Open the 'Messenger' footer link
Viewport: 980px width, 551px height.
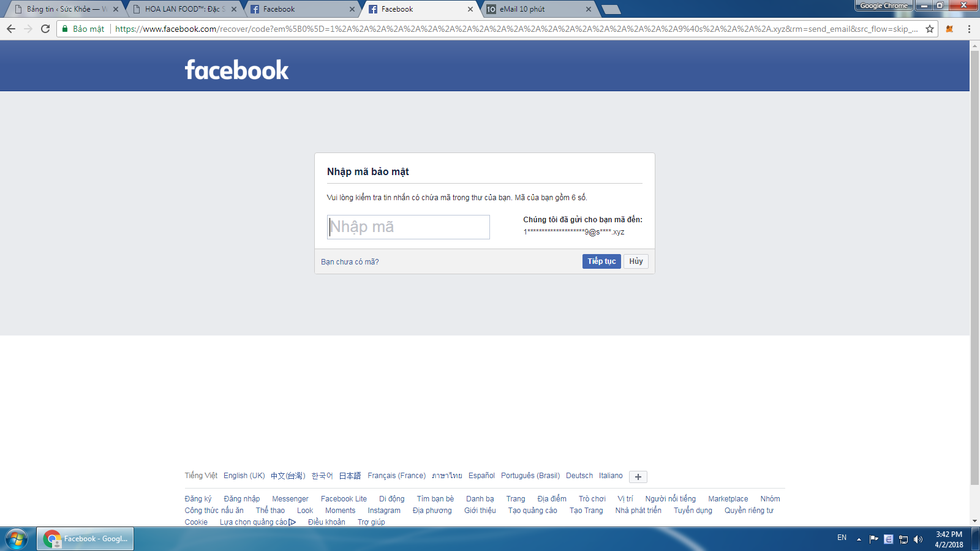click(290, 499)
